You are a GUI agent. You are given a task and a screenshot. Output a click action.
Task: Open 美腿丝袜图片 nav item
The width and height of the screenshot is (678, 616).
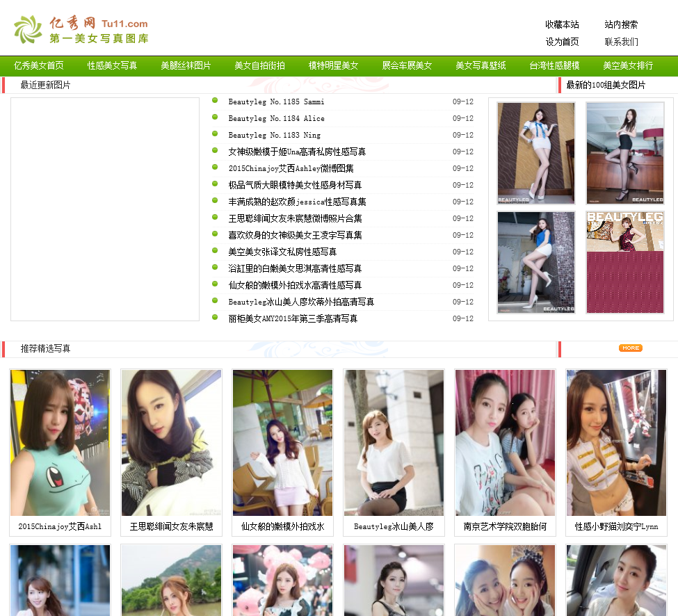(186, 66)
